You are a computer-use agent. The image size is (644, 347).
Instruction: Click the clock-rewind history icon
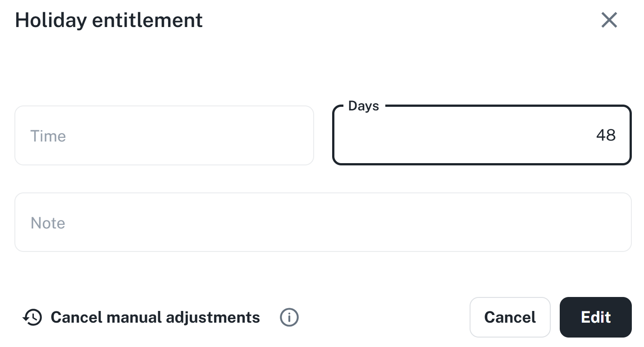[32, 317]
